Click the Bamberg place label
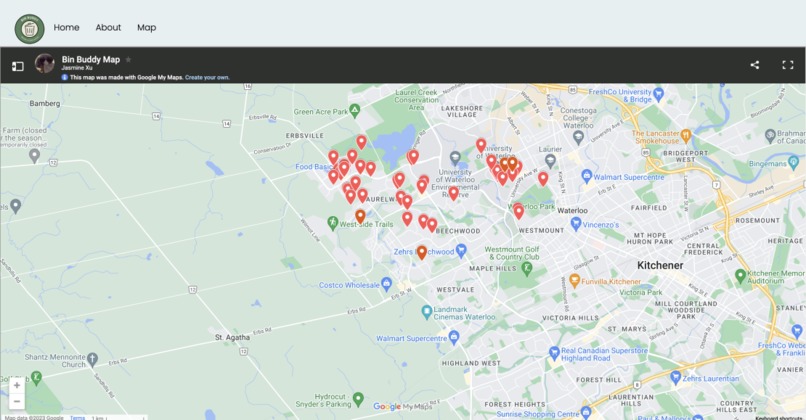The height and width of the screenshot is (420, 806). pyautogui.click(x=45, y=103)
